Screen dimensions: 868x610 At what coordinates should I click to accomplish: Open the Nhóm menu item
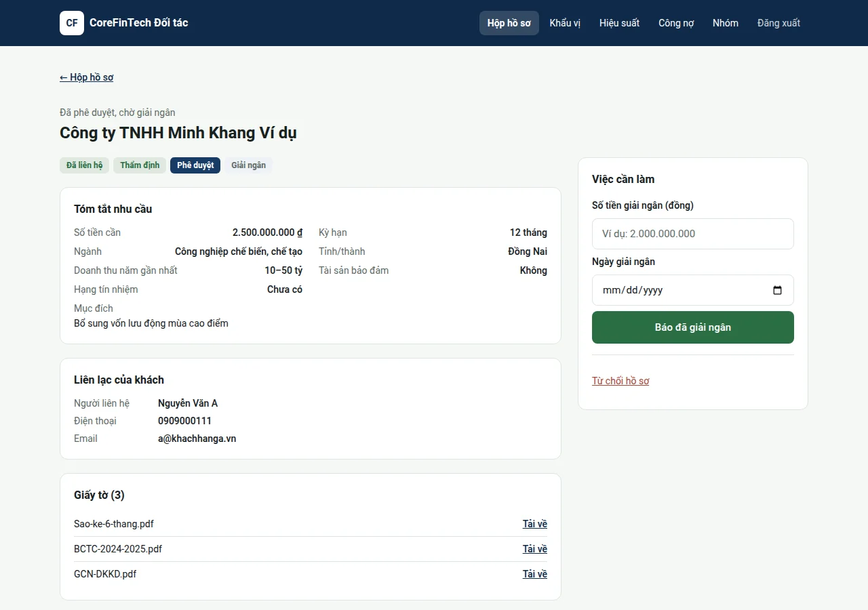pos(726,23)
